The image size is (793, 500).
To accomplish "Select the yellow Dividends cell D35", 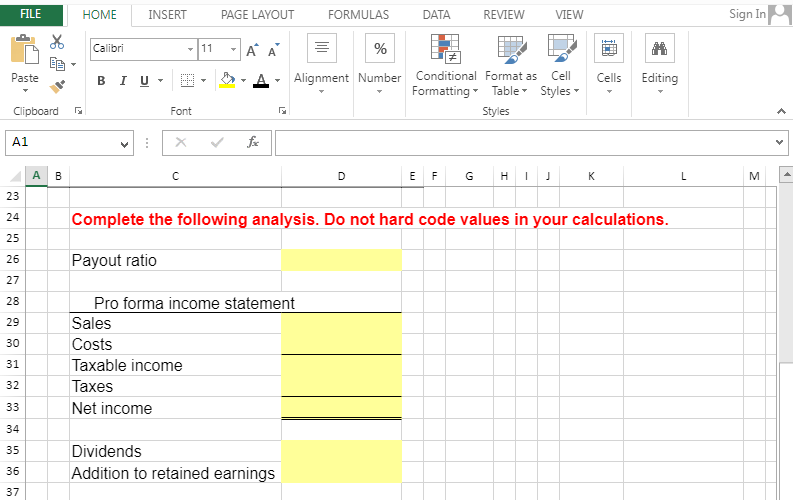I will click(341, 450).
